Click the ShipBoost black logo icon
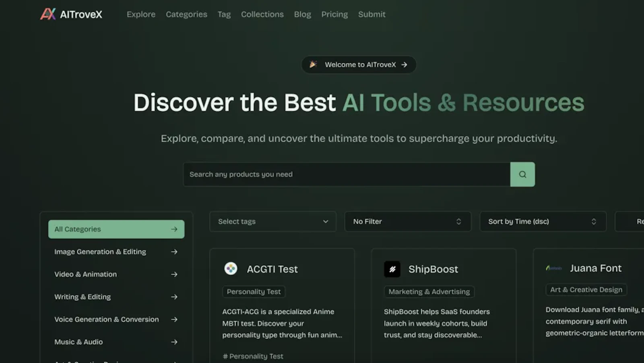This screenshot has width=644, height=363. 392,269
